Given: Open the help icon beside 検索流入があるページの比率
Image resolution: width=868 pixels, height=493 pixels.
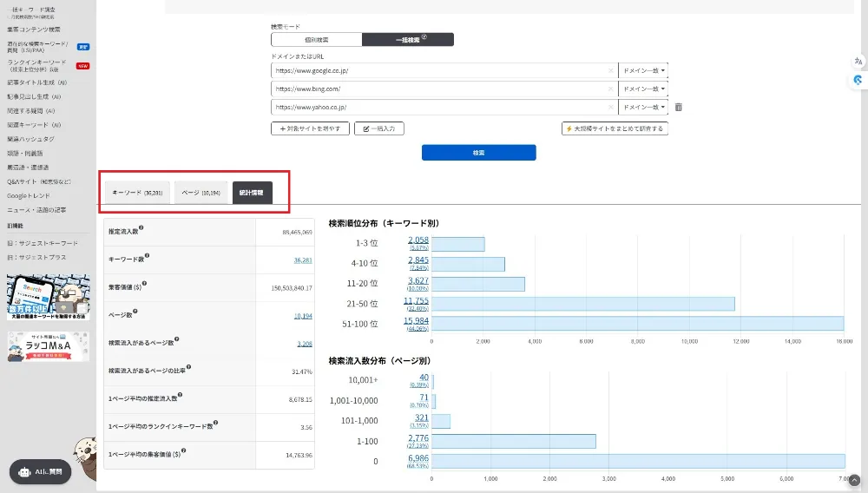Looking at the screenshot, I should [x=188, y=367].
